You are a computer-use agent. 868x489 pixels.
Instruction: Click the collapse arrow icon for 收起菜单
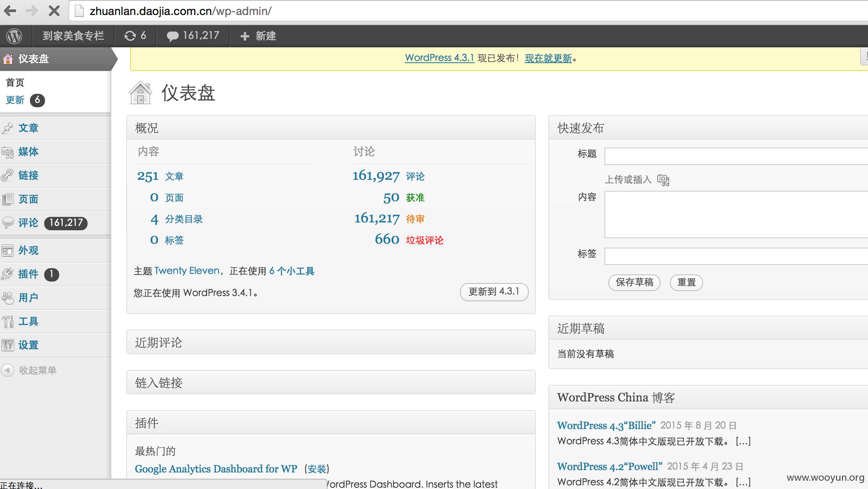point(7,370)
